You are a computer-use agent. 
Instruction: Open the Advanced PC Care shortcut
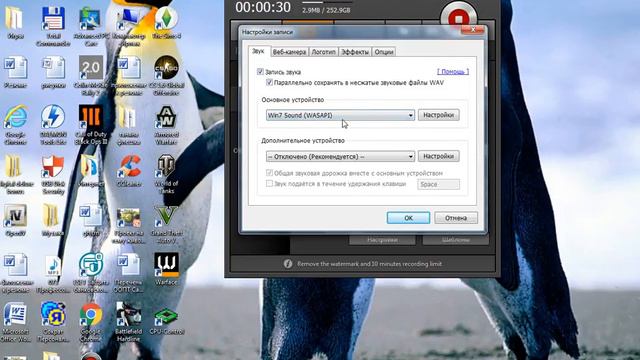(91, 26)
